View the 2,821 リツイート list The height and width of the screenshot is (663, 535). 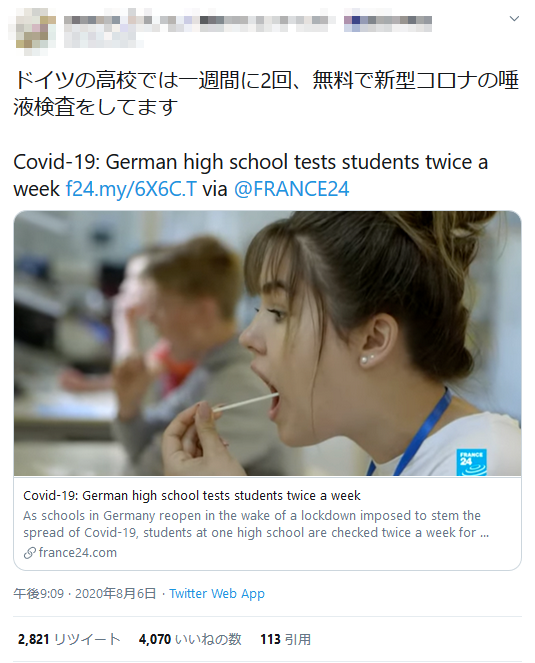69,639
